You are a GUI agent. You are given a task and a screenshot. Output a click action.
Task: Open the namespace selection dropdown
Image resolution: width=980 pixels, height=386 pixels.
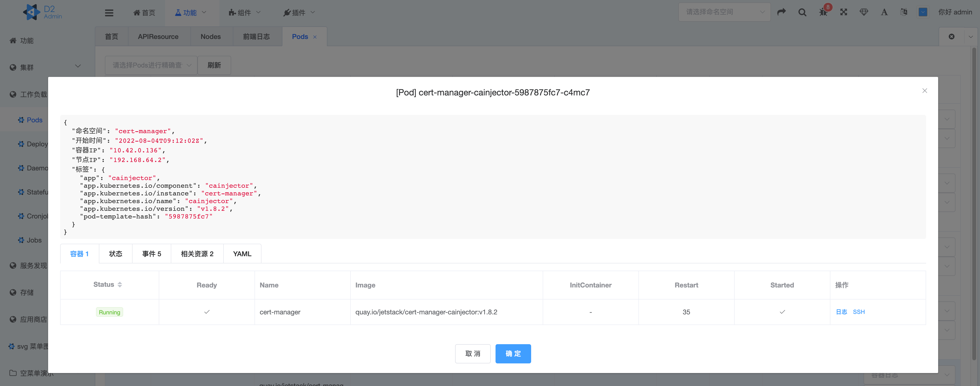click(x=724, y=12)
